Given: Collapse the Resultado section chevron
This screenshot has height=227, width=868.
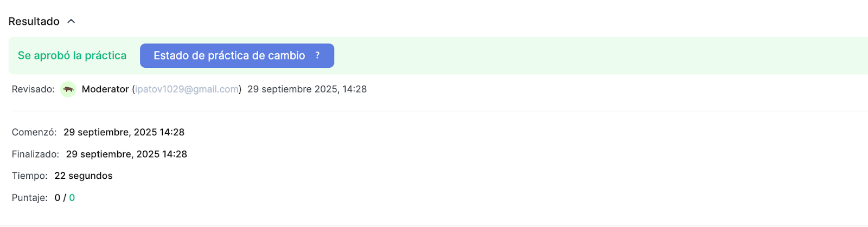Looking at the screenshot, I should (x=71, y=22).
